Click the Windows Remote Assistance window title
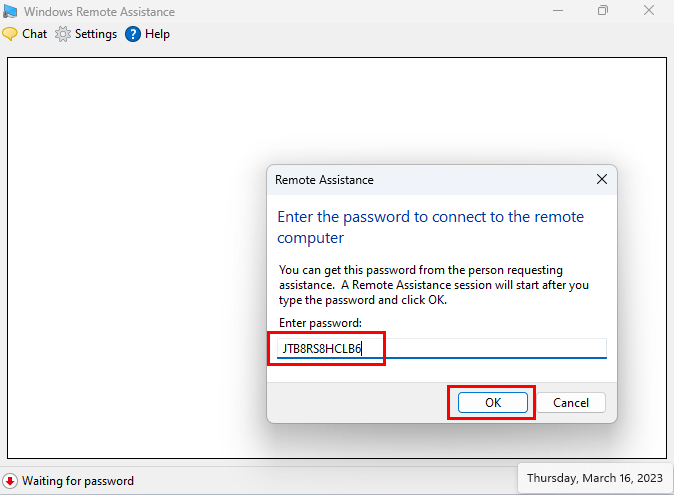The height and width of the screenshot is (495, 674). [x=102, y=12]
